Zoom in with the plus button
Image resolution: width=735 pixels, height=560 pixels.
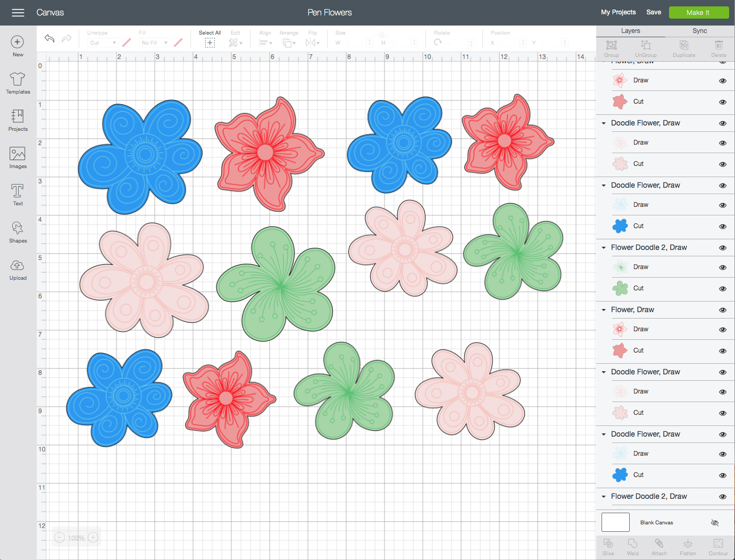93,538
